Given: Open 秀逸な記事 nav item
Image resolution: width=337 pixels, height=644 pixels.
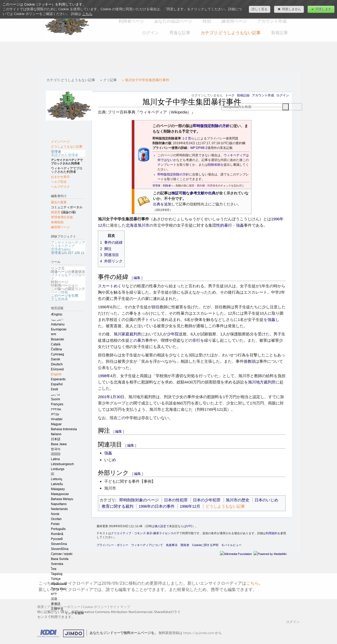Looking at the screenshot, I should coord(180,33).
